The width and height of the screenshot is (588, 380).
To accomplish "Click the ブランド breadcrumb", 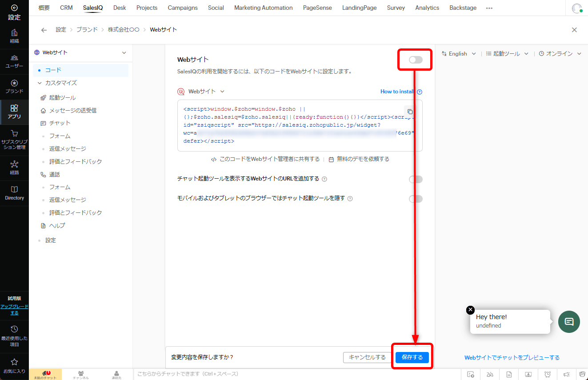I will pos(87,30).
